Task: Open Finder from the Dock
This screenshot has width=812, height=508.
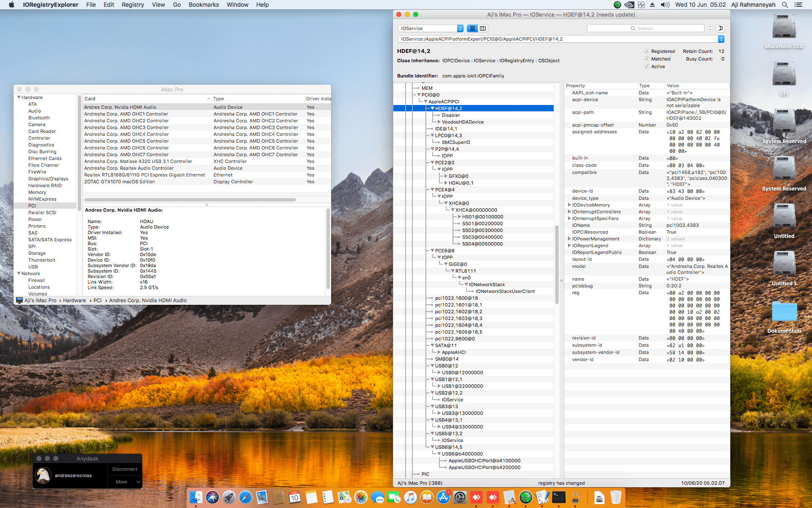Action: (196, 497)
